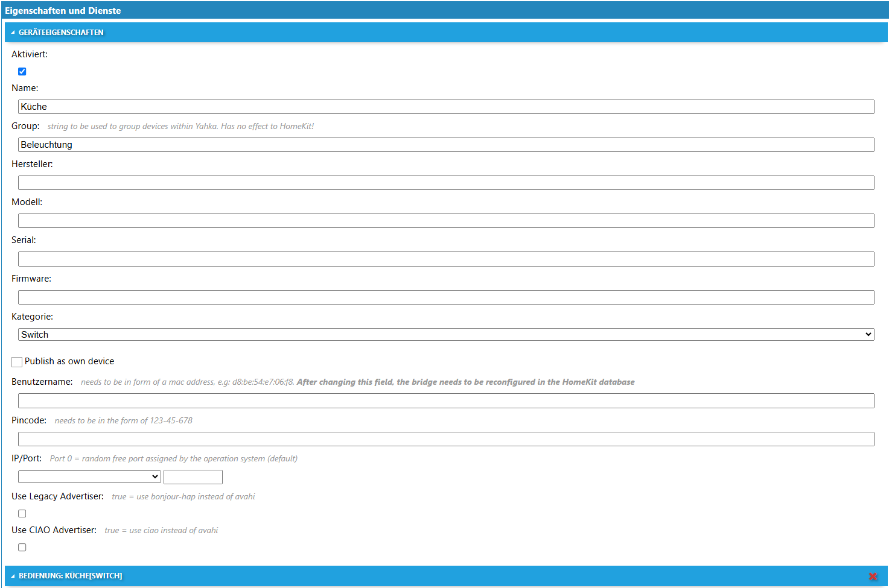
Task: Open the IP address dropdown
Action: point(89,477)
